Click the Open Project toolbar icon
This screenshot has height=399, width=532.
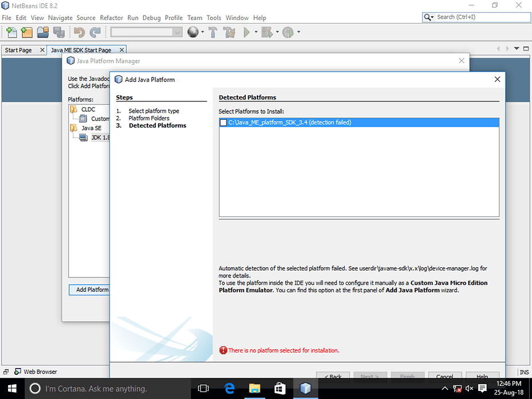43,32
